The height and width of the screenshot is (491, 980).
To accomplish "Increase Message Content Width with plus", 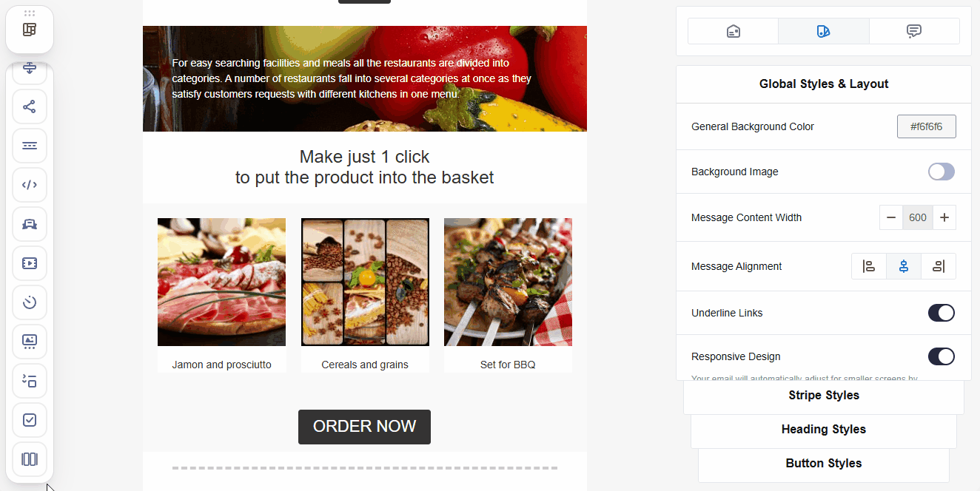I will pos(944,217).
